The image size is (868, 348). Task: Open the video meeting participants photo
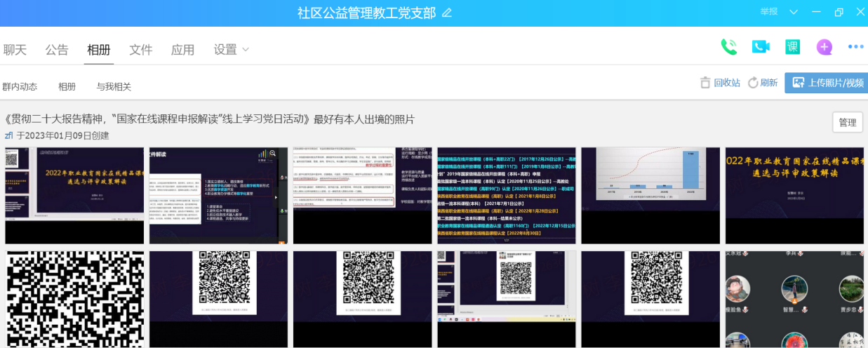[794, 299]
